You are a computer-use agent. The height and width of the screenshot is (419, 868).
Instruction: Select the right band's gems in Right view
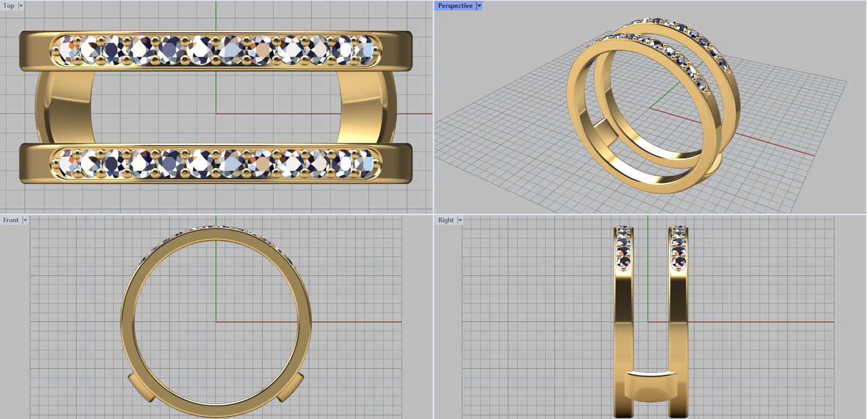(x=678, y=247)
